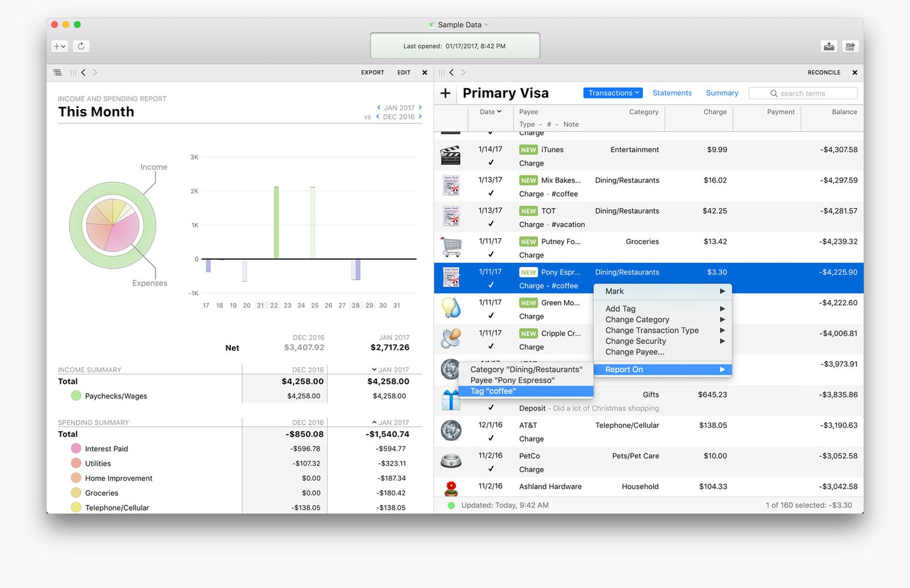The height and width of the screenshot is (588, 910).
Task: Open the Date column sort dropdown
Action: click(490, 111)
